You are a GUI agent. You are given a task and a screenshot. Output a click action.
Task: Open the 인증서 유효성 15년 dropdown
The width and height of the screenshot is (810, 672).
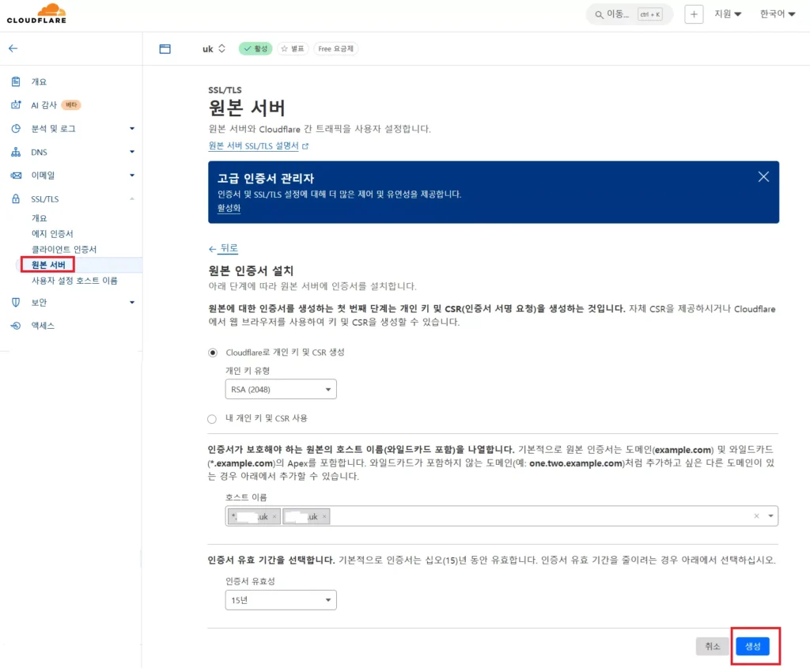281,600
